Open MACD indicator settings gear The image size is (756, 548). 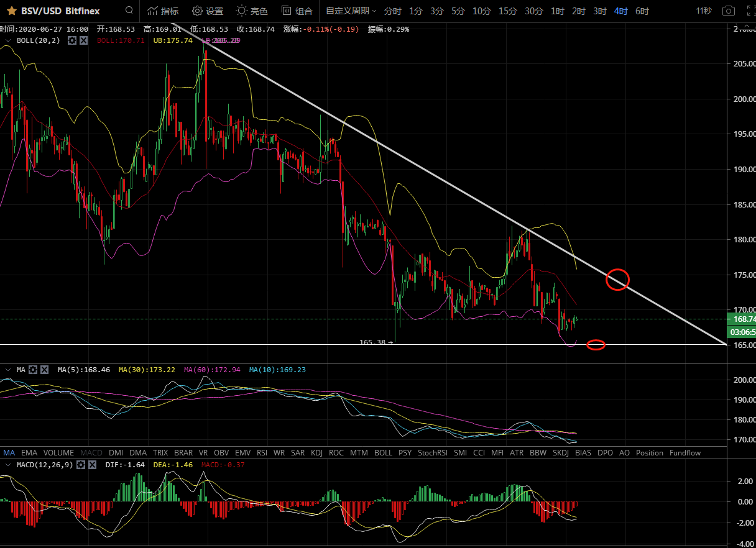pos(81,464)
